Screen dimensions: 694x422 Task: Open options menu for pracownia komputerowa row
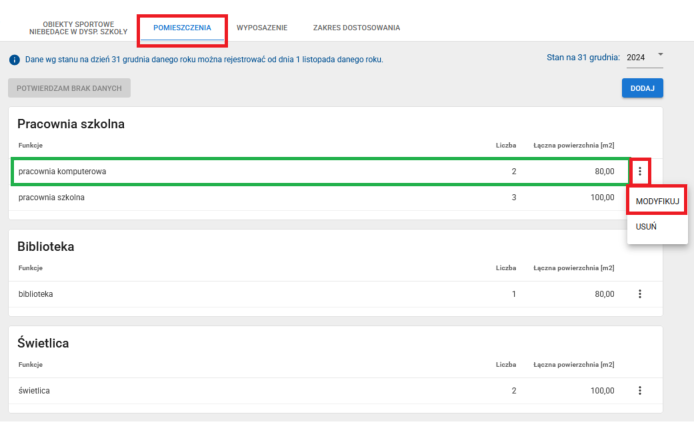(640, 172)
